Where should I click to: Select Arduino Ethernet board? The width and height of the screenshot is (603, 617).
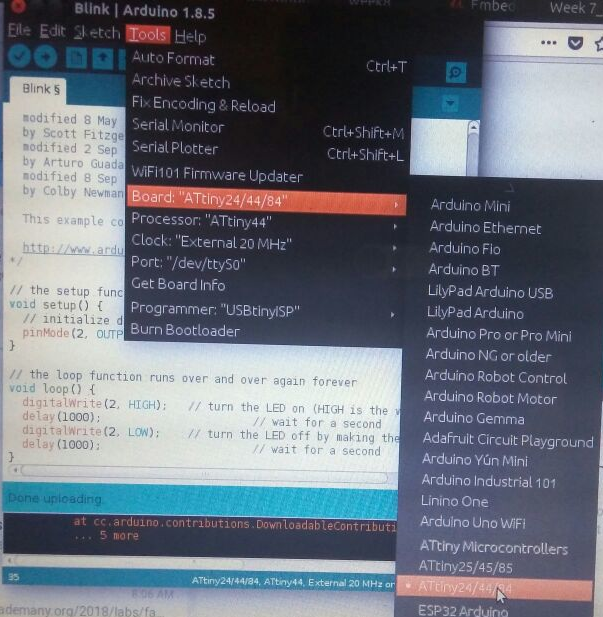tap(485, 228)
